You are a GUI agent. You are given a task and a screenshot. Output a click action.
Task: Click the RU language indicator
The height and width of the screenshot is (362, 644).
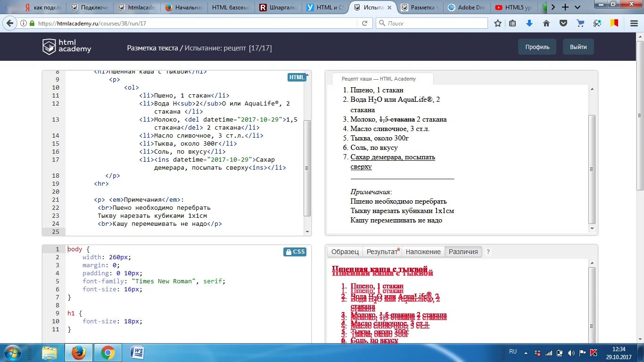coord(513,352)
